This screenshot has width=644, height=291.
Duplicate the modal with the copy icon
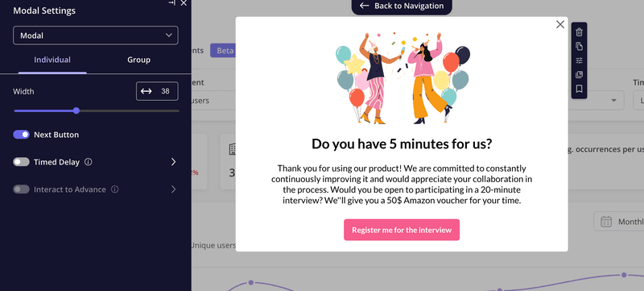pyautogui.click(x=579, y=47)
